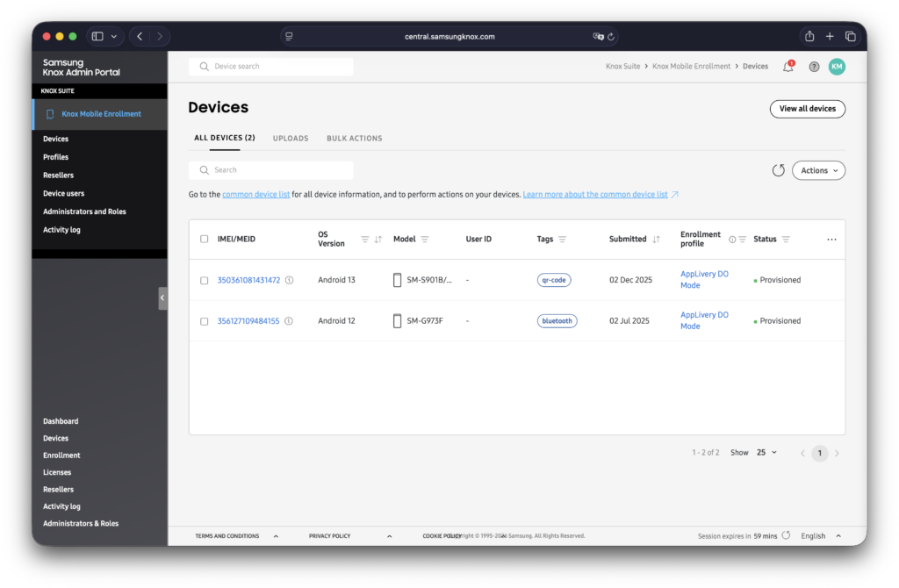
Task: Open the notifications bell in the header
Action: (788, 66)
